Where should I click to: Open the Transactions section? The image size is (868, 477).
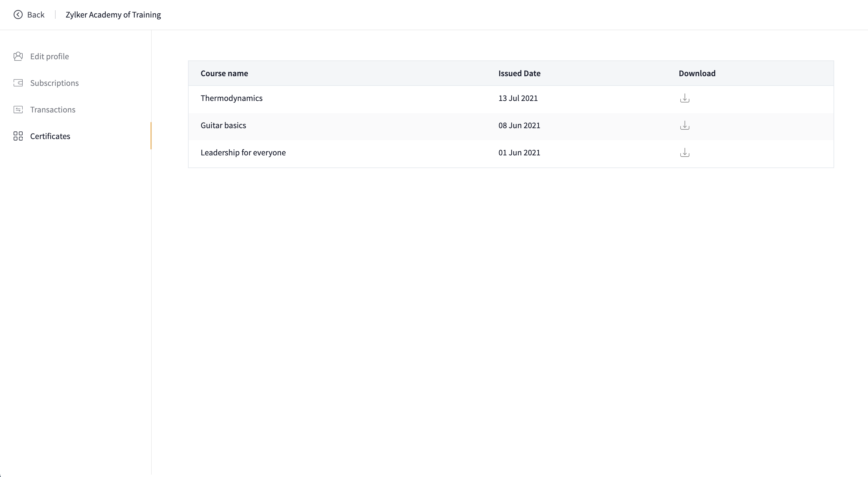pyautogui.click(x=53, y=109)
